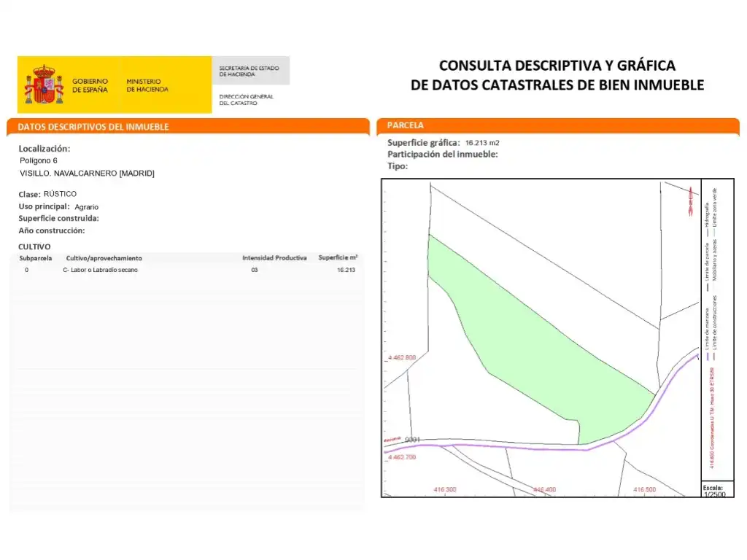Click the "Intensidad Productiva" column header
The height and width of the screenshot is (560, 747).
(x=274, y=257)
